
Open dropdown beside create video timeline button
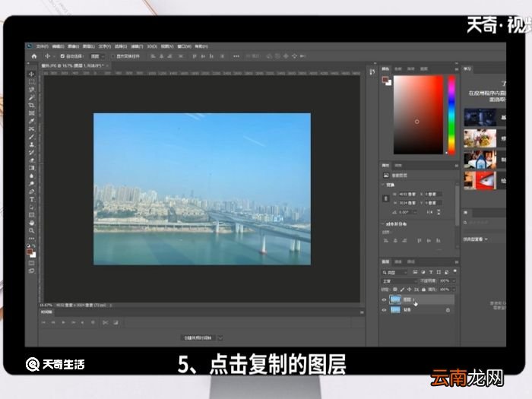tap(220, 338)
